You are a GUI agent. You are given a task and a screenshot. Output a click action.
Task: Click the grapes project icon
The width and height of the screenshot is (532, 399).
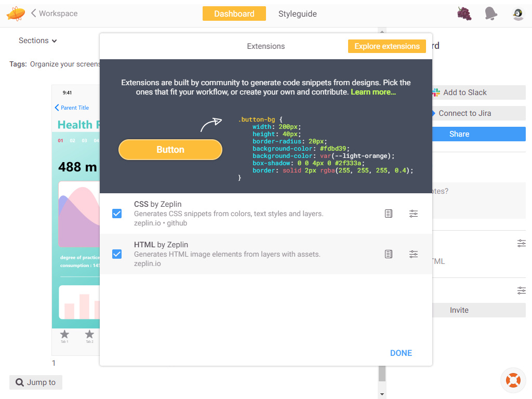464,14
